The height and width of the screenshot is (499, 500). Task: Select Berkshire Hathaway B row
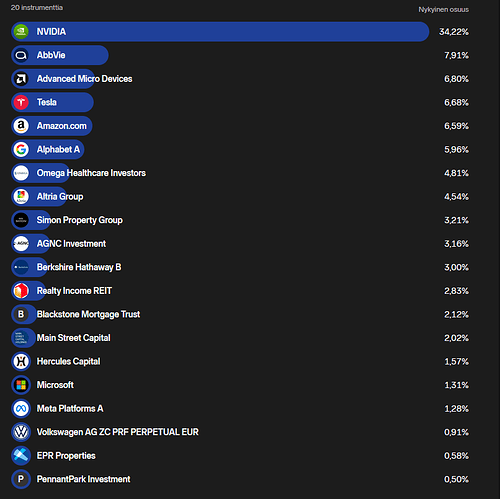240,267
